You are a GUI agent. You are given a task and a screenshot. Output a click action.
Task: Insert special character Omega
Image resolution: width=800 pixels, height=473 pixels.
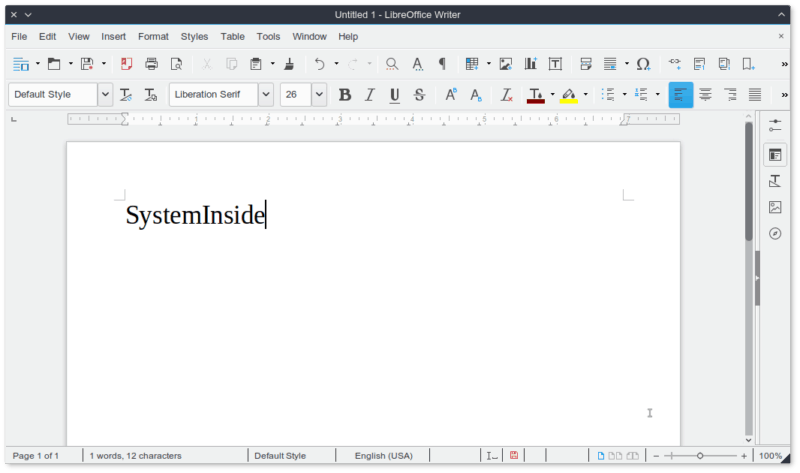[643, 64]
